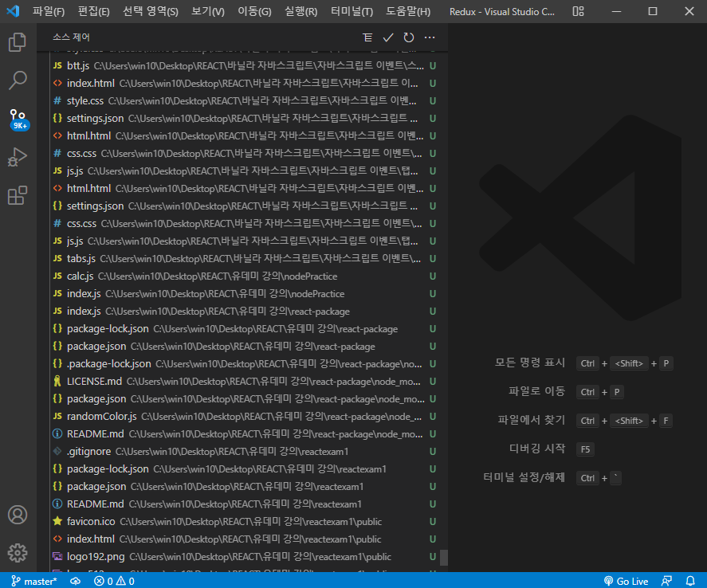Toggle view as tree in Source Control

[x=367, y=37]
